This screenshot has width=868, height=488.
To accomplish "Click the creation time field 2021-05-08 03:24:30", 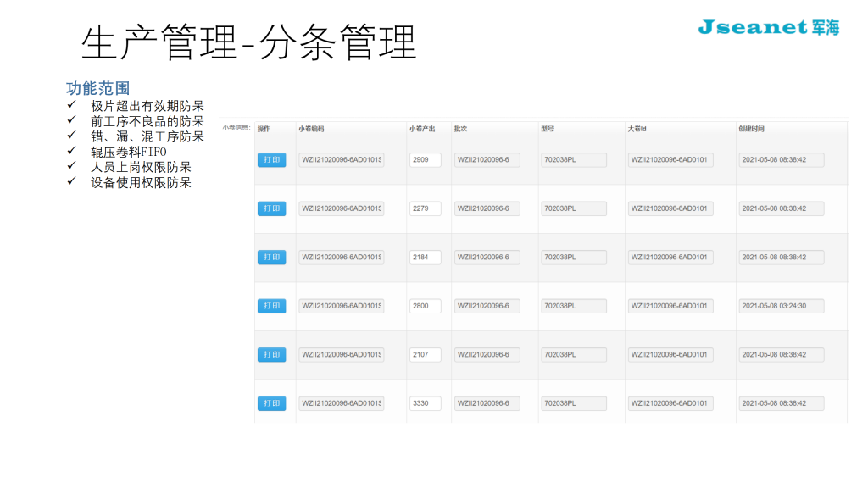I will pos(781,306).
